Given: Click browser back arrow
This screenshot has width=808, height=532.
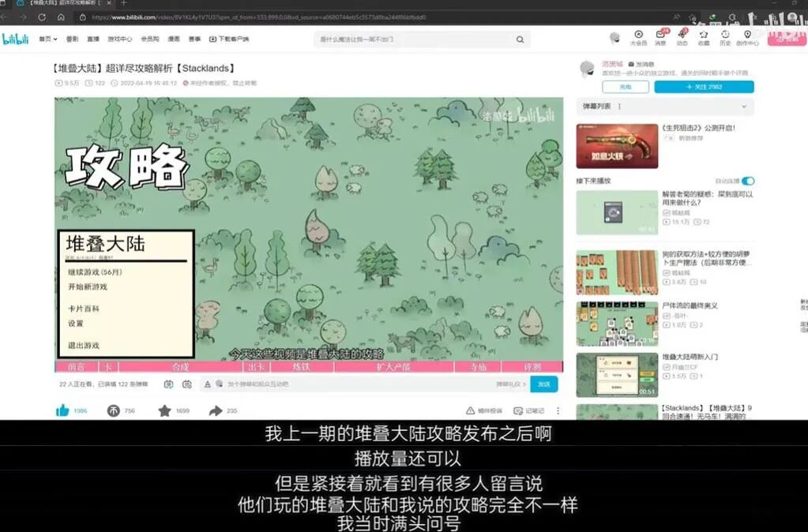Looking at the screenshot, I should tap(4, 17).
